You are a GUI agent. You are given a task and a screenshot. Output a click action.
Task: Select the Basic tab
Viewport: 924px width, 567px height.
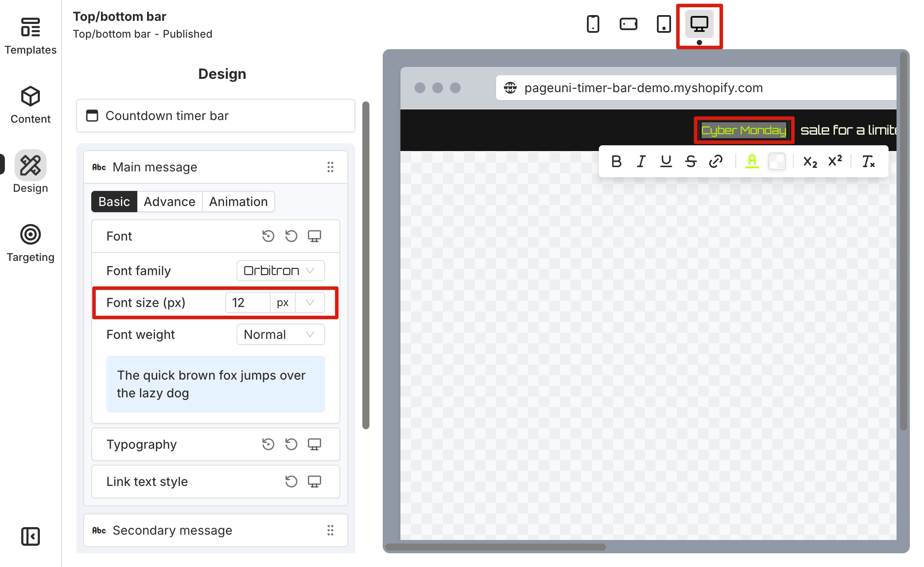coord(114,202)
